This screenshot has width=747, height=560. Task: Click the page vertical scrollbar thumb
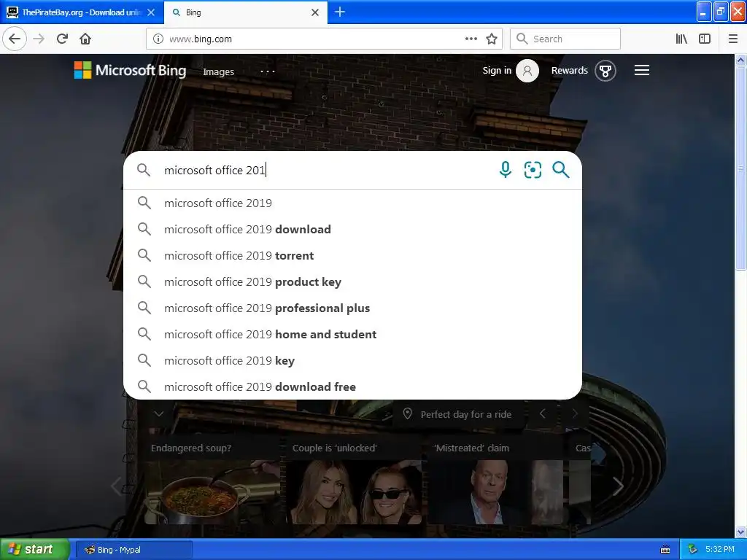pos(740,168)
